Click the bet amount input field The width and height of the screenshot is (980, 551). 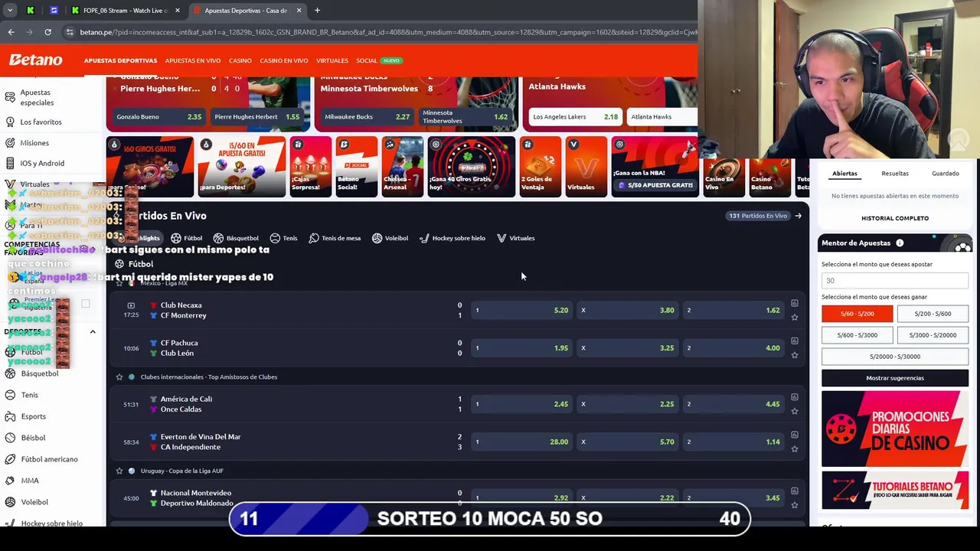click(x=895, y=280)
